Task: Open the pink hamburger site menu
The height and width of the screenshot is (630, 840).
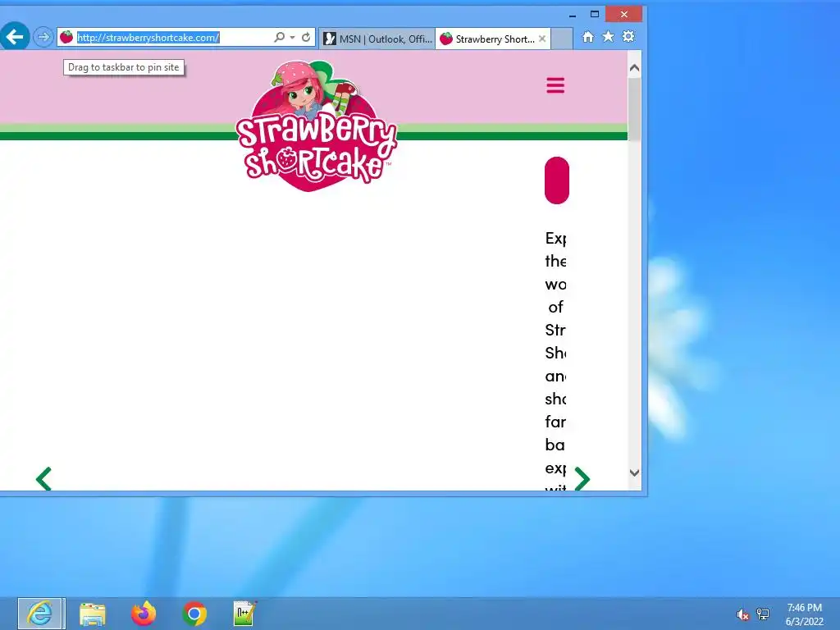Action: tap(555, 85)
